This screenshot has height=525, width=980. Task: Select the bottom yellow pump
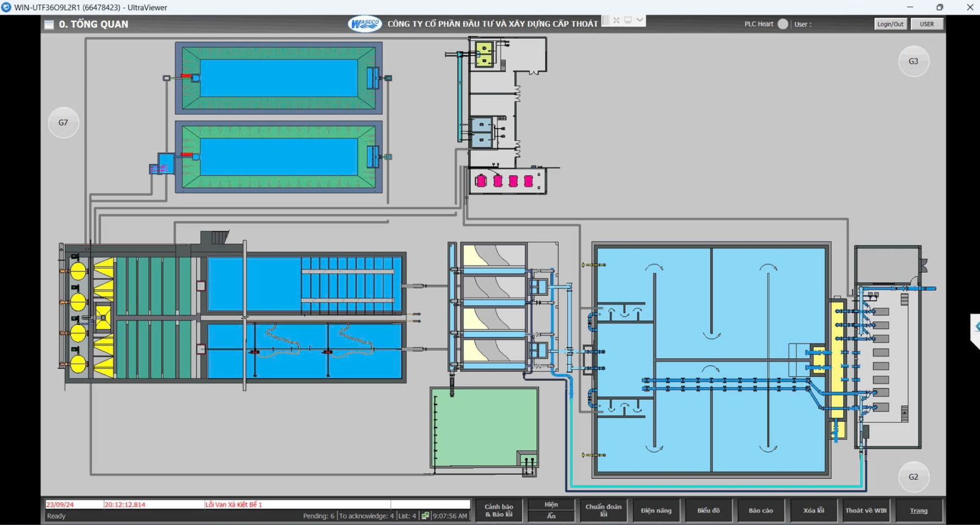(78, 364)
